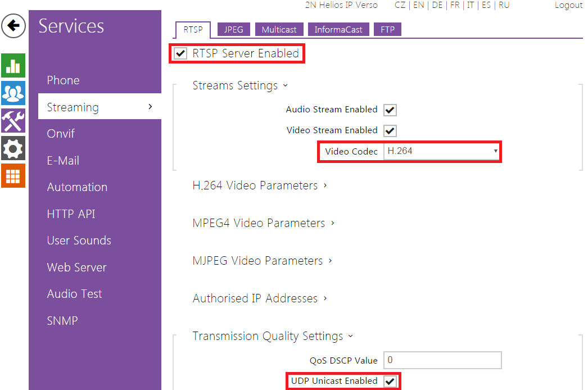Toggle the RTSP Server Enabled checkbox
Image resolution: width=588 pixels, height=390 pixels.
pyautogui.click(x=181, y=54)
